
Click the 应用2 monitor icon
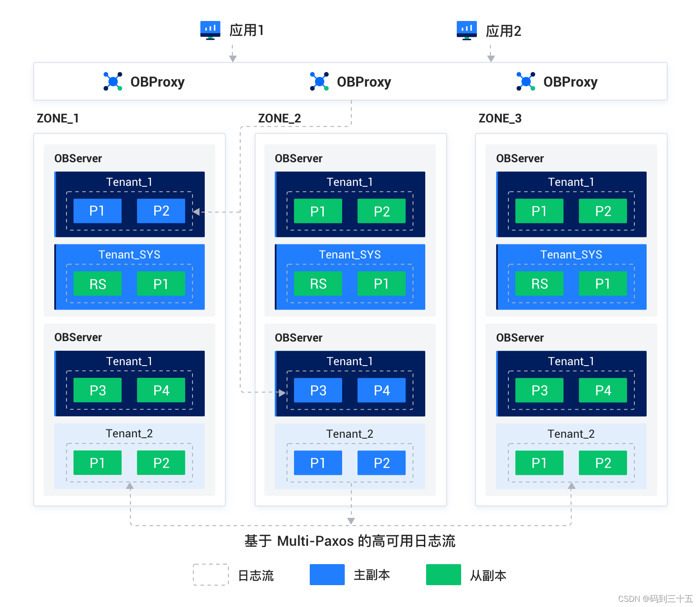[x=467, y=30]
